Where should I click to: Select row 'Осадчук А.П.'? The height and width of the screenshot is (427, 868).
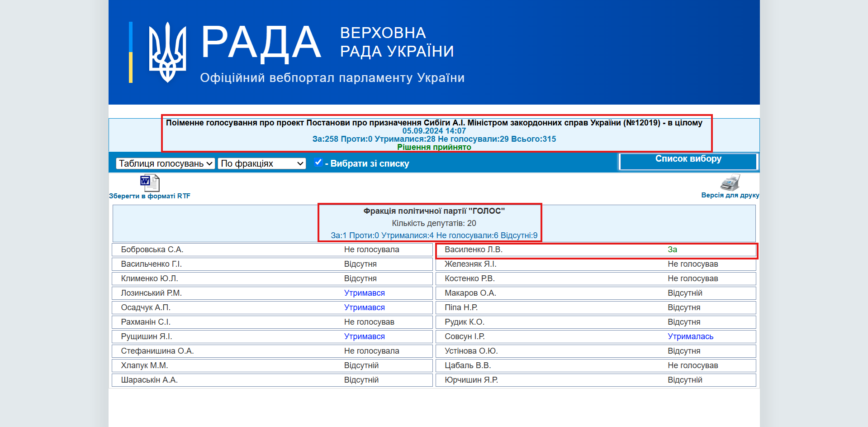(x=272, y=307)
